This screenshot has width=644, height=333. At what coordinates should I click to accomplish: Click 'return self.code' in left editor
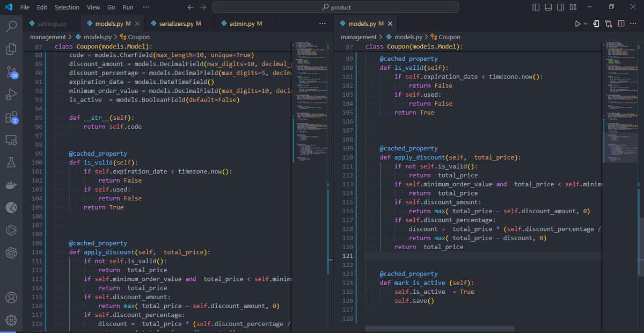[113, 127]
